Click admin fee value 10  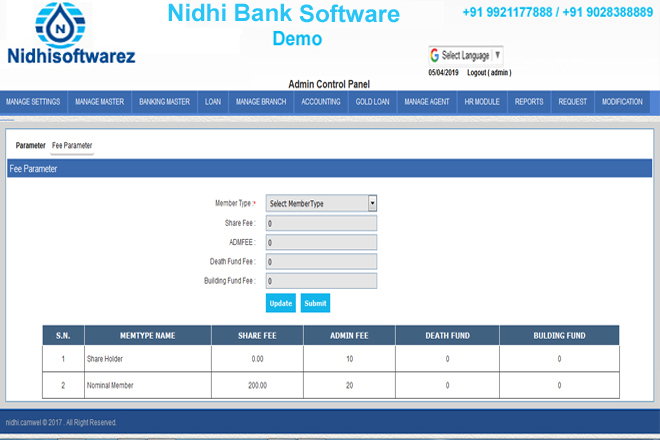[x=349, y=359]
